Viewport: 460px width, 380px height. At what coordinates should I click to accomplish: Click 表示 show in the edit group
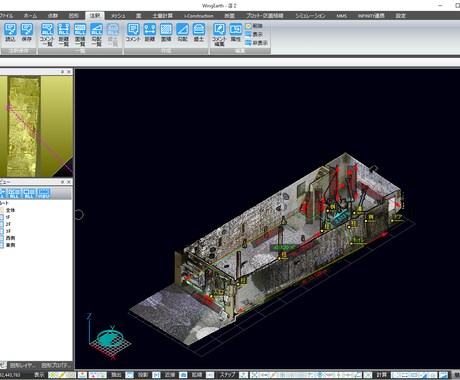click(x=254, y=34)
